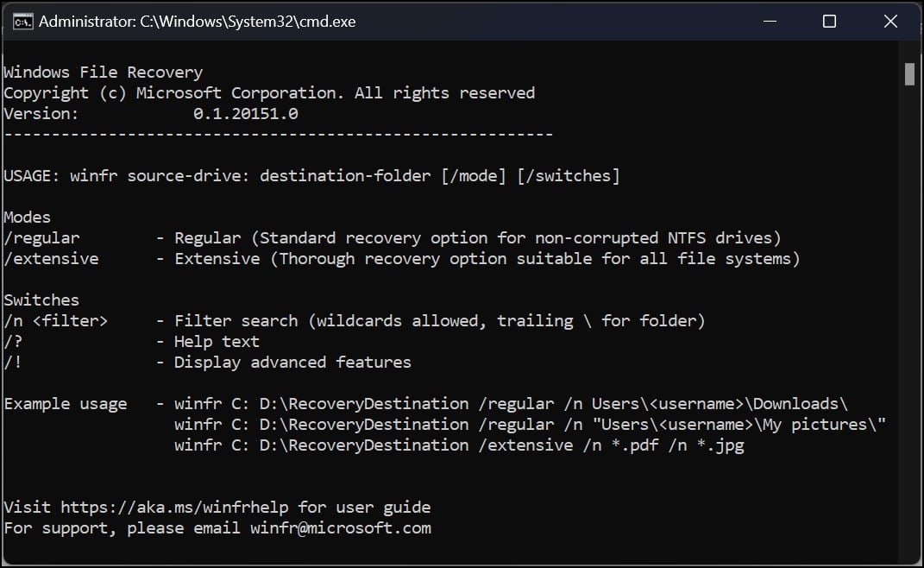This screenshot has height=568, width=924.
Task: Click the version number 0.1.20151.0
Action: point(246,114)
